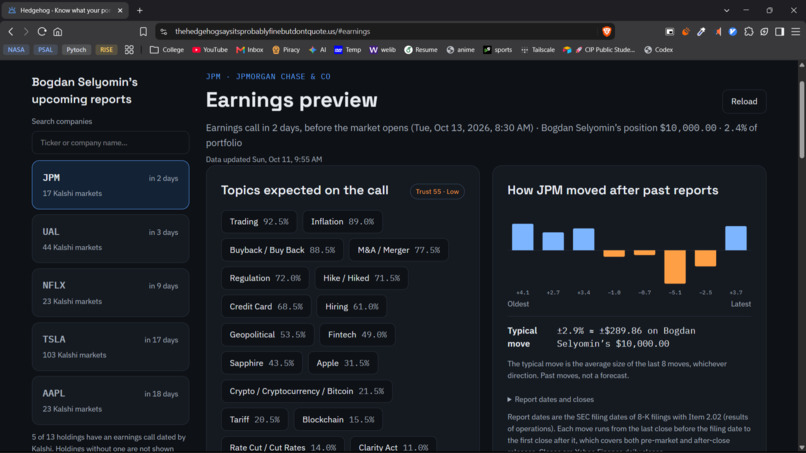Open the Piracy bookmark
Image resolution: width=806 pixels, height=453 pixels.
[x=286, y=50]
